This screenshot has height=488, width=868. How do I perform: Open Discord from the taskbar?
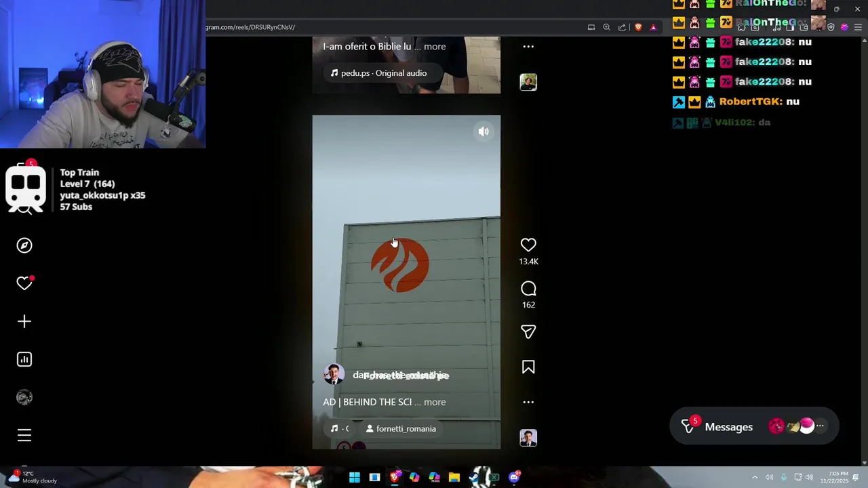tap(514, 477)
